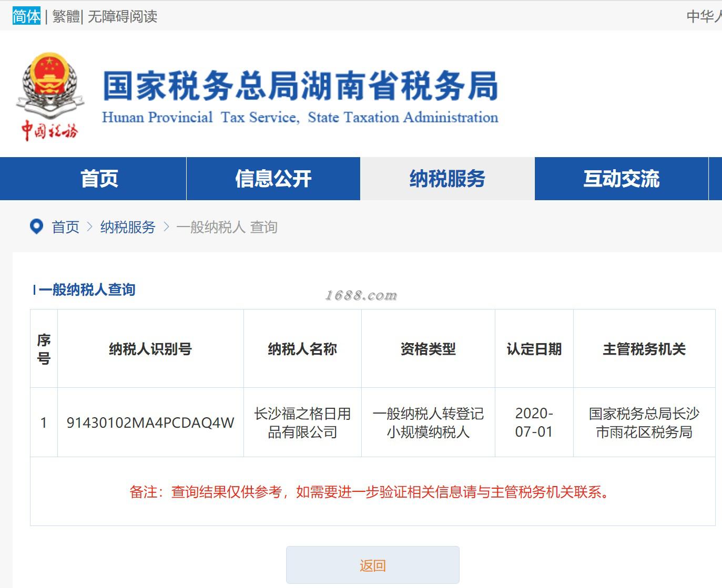Click the China Tax emblem logo
Viewport: 722px width, 588px height.
(x=50, y=96)
